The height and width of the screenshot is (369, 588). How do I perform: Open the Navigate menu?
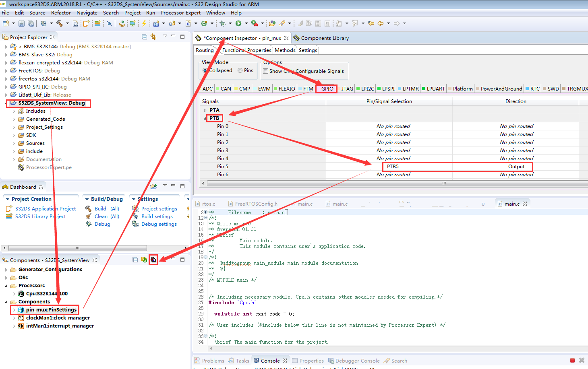click(x=87, y=12)
